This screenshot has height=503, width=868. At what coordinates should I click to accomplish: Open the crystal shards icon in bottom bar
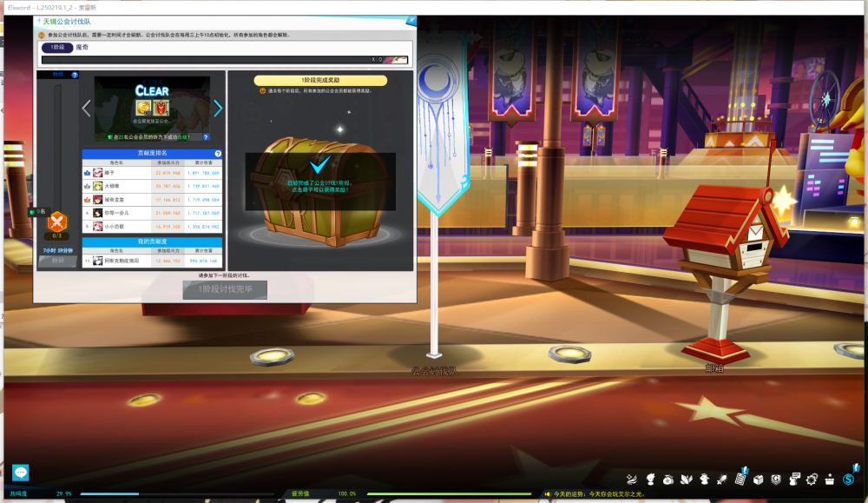[x=686, y=480]
